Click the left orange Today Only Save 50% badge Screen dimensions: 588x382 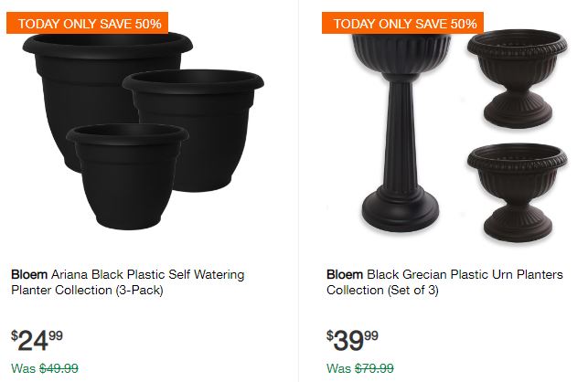88,23
